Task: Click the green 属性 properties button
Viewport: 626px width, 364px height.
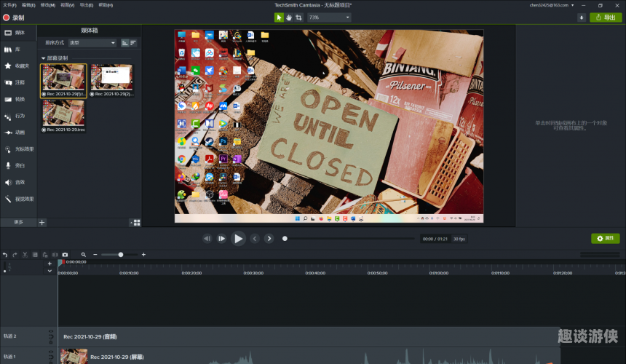Action: (x=605, y=238)
